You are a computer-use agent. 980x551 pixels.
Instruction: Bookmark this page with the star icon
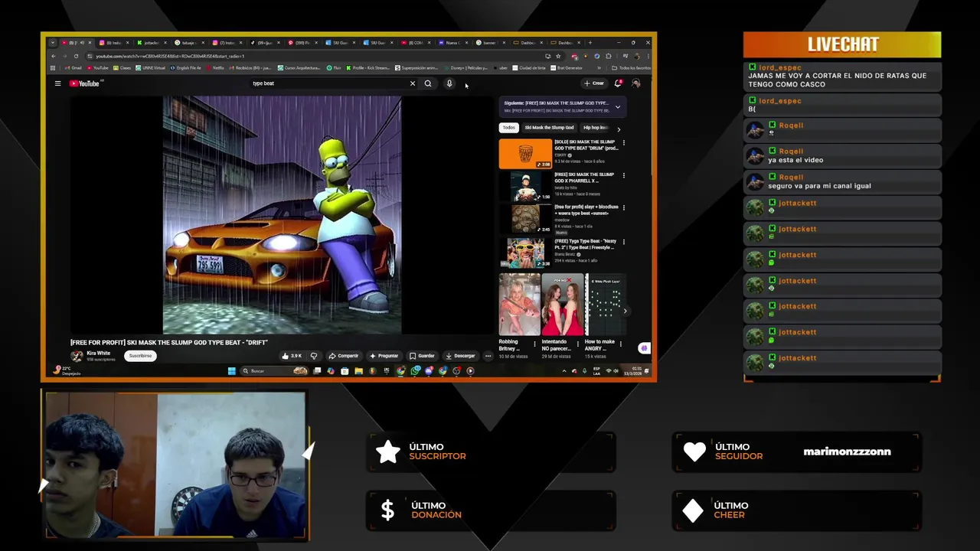(x=557, y=56)
